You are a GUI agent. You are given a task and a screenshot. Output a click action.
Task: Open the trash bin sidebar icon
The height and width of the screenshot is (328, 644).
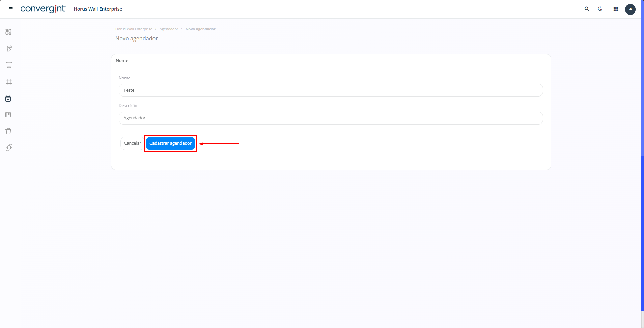click(8, 131)
